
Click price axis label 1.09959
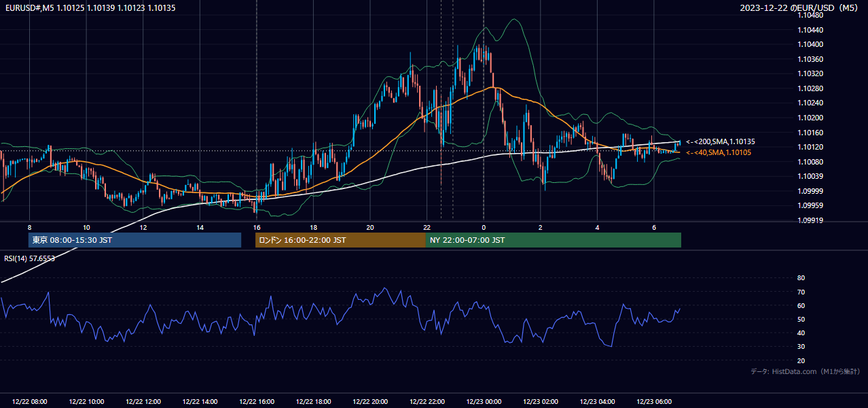(x=812, y=205)
